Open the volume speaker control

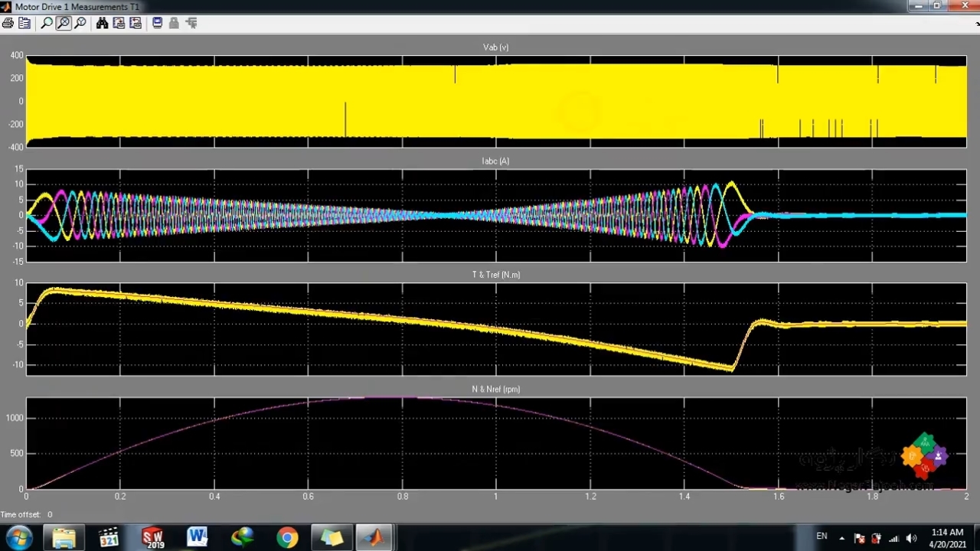click(x=911, y=538)
